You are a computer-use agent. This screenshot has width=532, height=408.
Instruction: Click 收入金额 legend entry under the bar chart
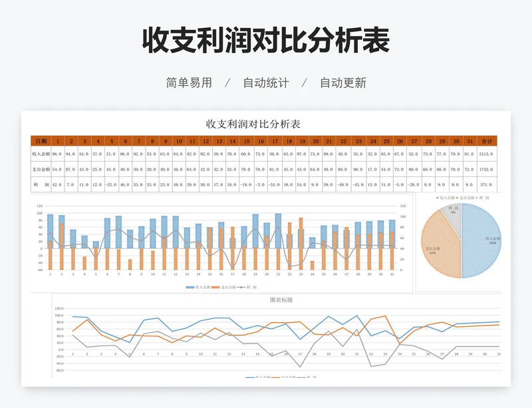point(198,288)
